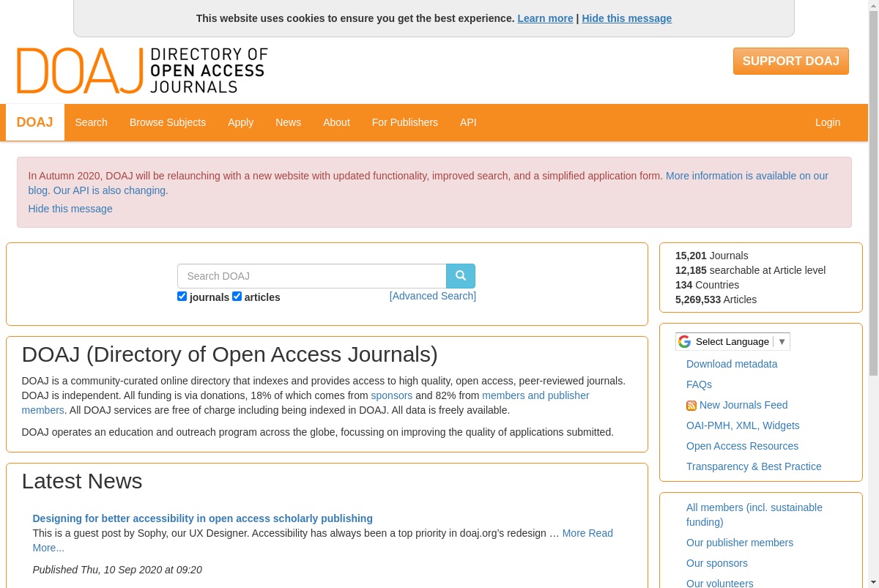Follow the sponsors link in description

[392, 395]
